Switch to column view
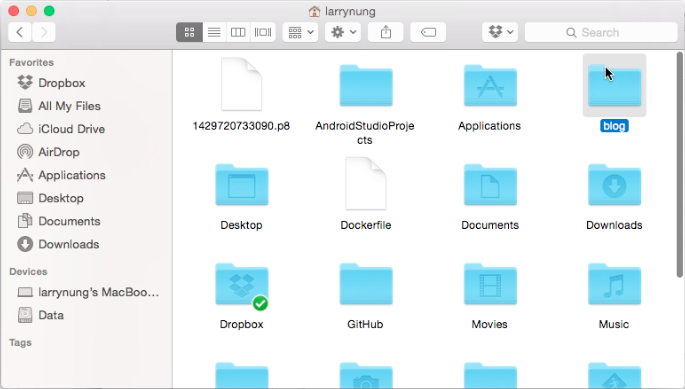The image size is (685, 389). [238, 32]
